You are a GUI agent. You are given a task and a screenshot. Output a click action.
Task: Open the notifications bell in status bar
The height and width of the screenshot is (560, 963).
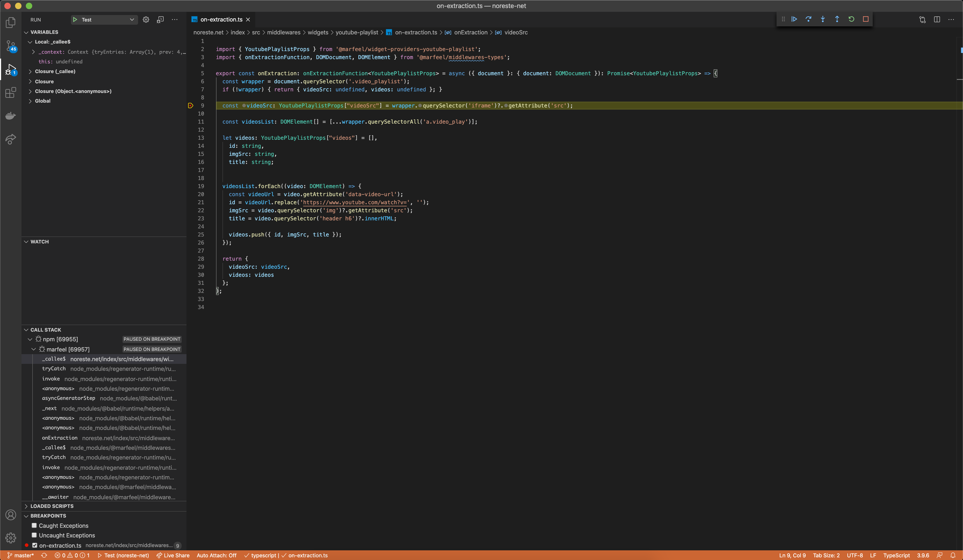point(953,555)
